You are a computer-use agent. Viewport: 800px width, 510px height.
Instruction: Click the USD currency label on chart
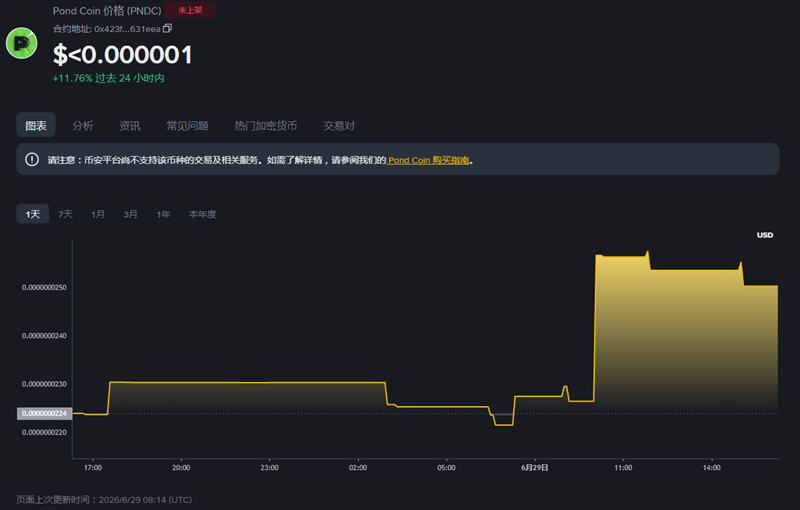click(765, 235)
